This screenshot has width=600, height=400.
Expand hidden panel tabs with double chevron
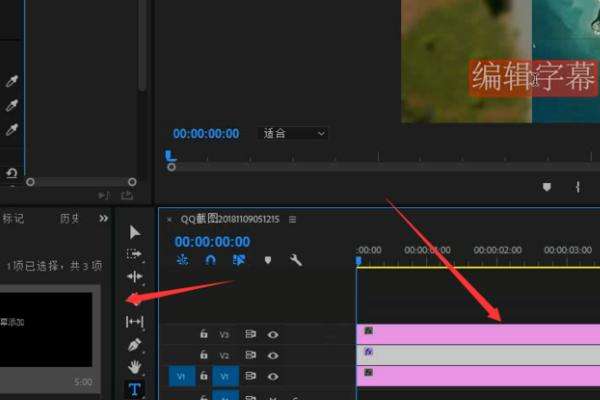pos(103,218)
